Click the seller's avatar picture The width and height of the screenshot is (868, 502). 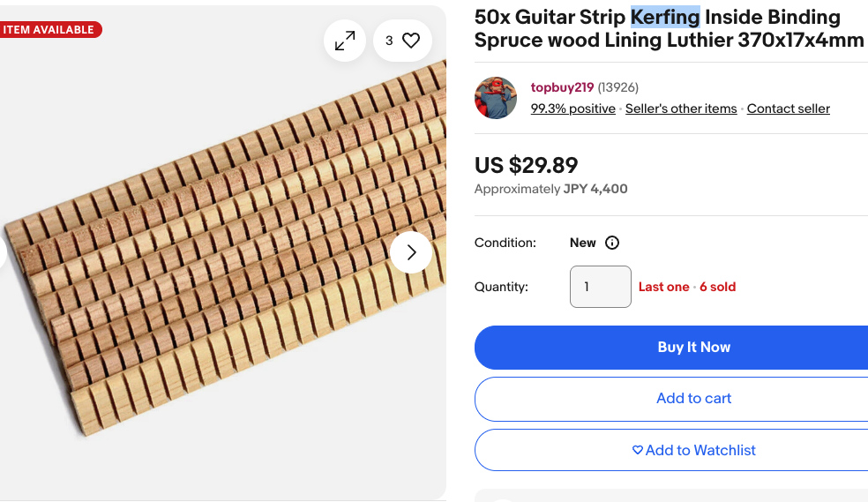(496, 98)
